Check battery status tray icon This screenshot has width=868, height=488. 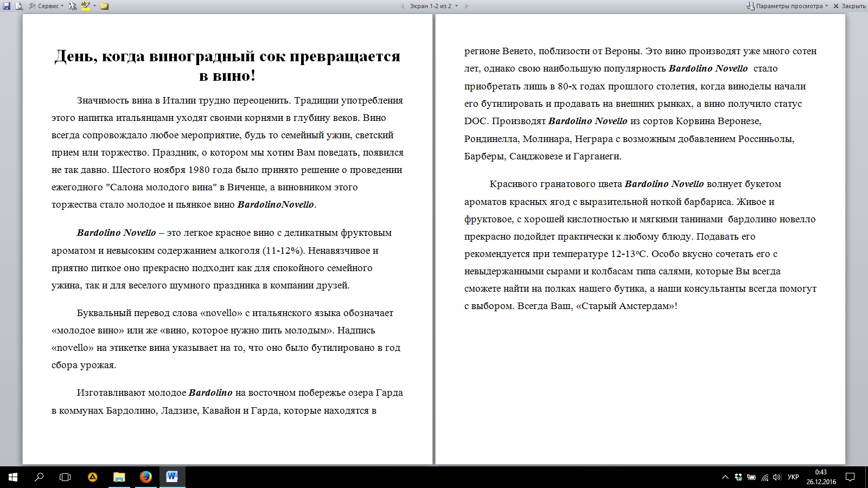point(751,478)
